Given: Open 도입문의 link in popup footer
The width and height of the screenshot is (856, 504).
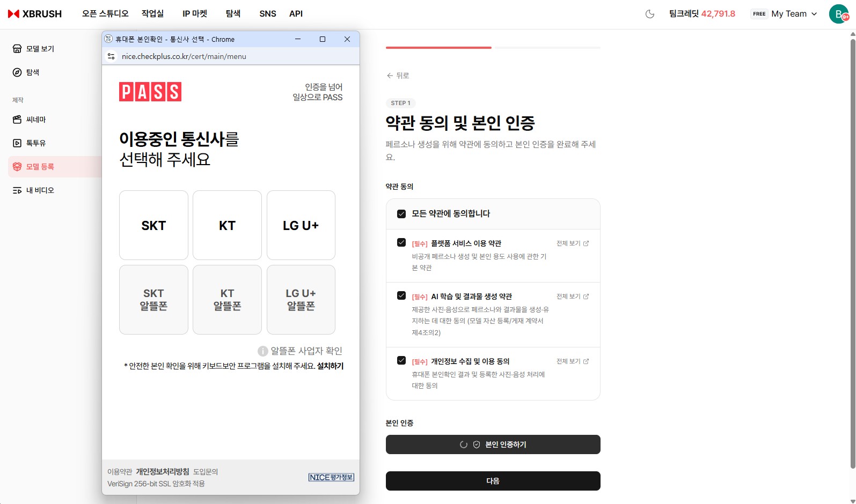Looking at the screenshot, I should click(x=206, y=472).
